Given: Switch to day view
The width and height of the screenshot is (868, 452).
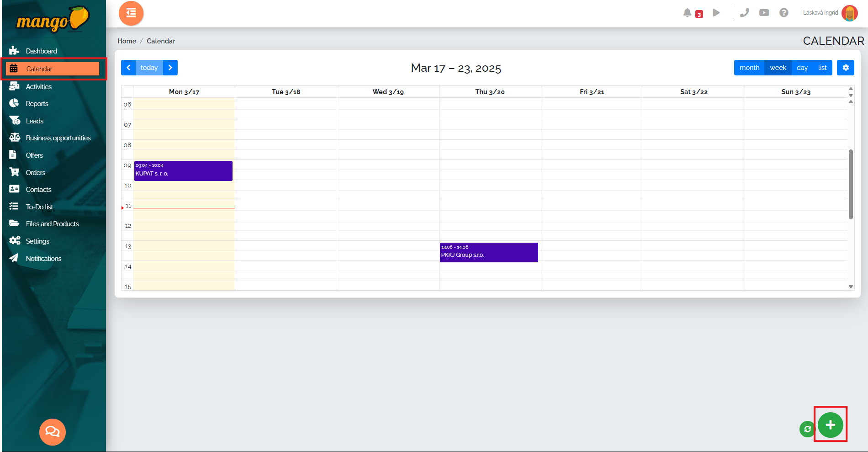Looking at the screenshot, I should coord(802,68).
